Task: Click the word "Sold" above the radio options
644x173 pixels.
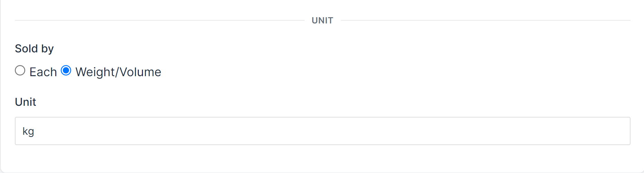Action: coord(26,49)
